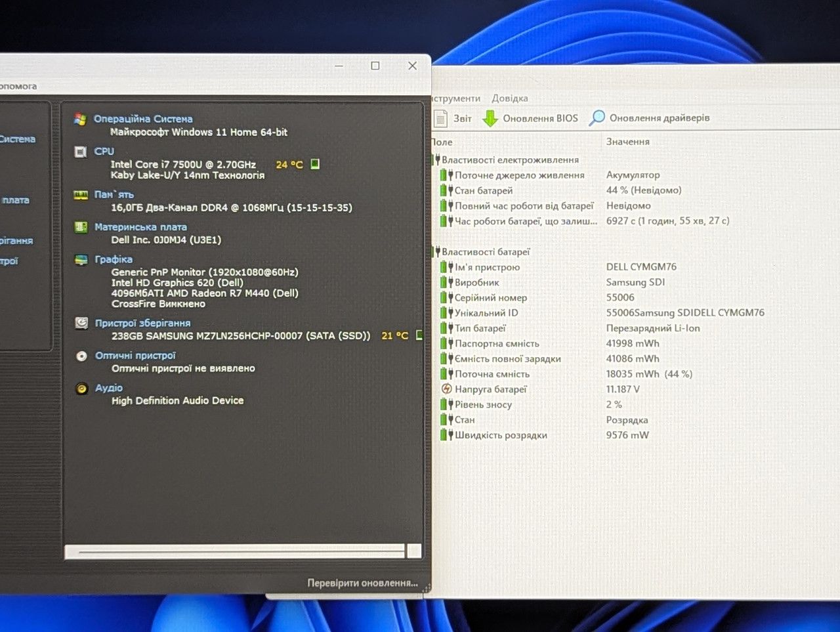Select the Пам'ять RAM icon
The width and height of the screenshot is (840, 632).
(x=81, y=195)
